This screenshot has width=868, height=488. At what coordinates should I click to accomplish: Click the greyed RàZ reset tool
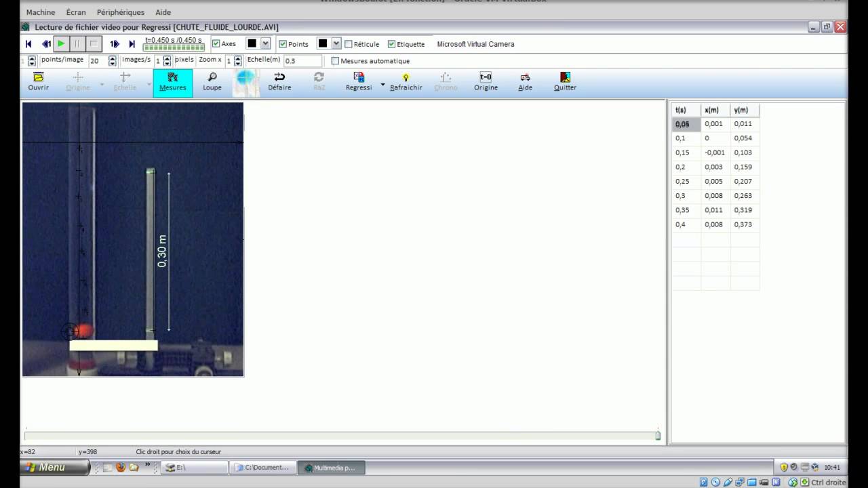[319, 82]
